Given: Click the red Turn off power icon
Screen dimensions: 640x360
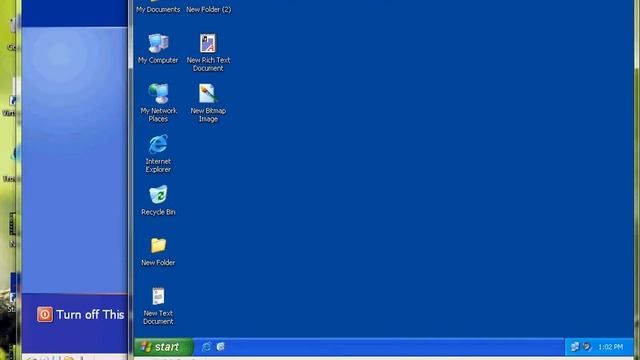Looking at the screenshot, I should tap(45, 314).
